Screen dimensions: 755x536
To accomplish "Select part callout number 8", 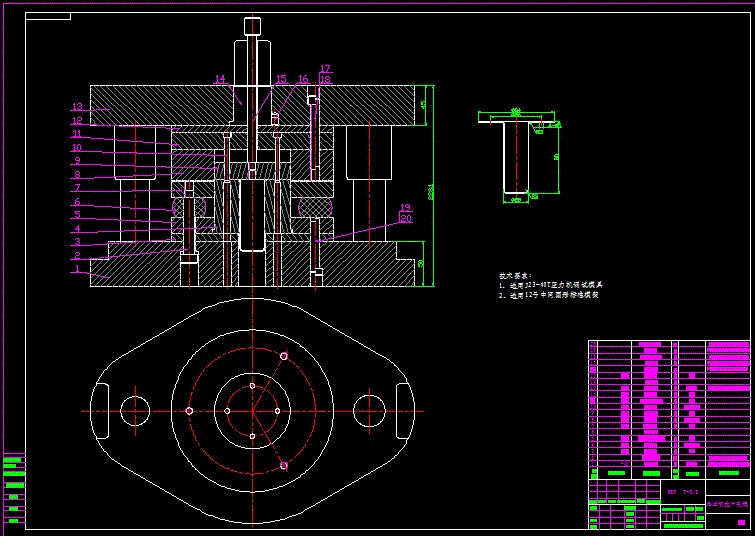I will click(77, 174).
